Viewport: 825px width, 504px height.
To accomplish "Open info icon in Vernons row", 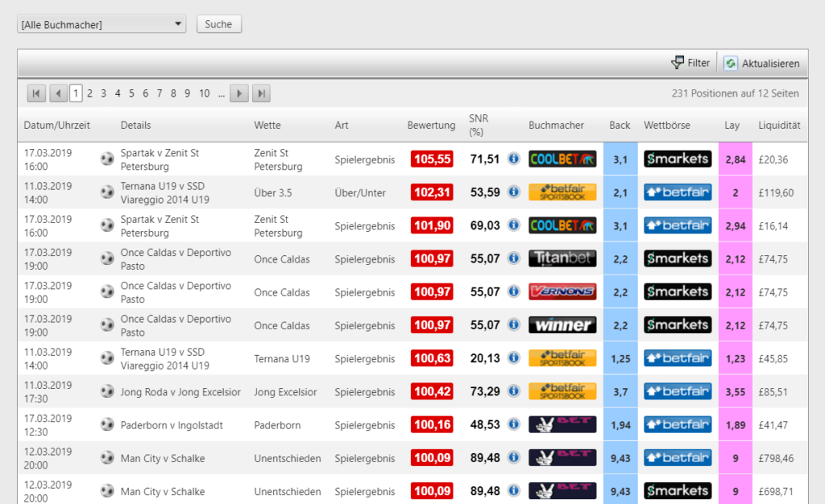I will point(514,291).
